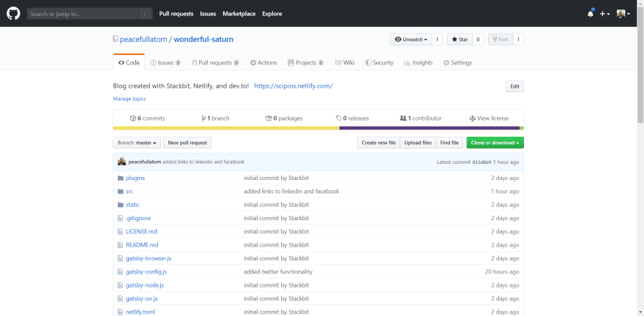Click the Fork button
Screen dimensions: 644x316
pyautogui.click(x=501, y=39)
